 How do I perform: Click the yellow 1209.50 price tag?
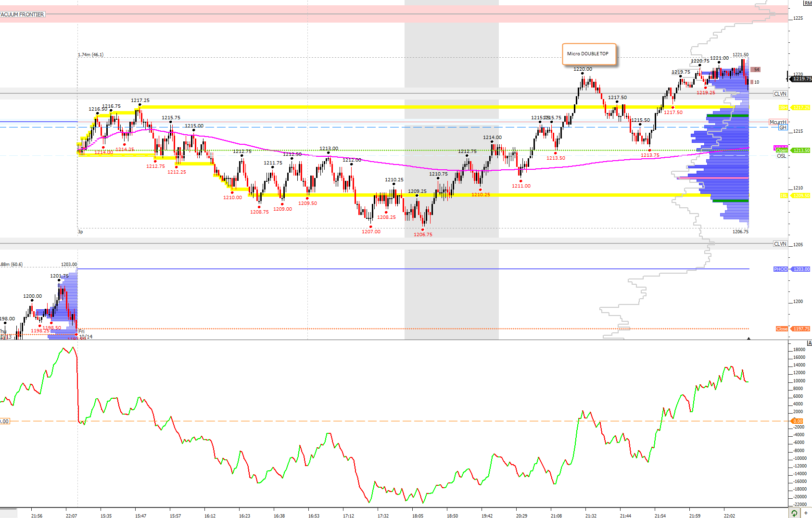pyautogui.click(x=801, y=196)
